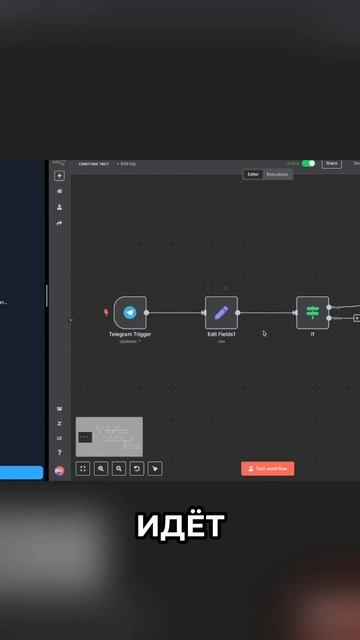Viewport: 360px width, 640px height.
Task: Click the Telegram Trigger output connector dot
Action: click(x=147, y=313)
